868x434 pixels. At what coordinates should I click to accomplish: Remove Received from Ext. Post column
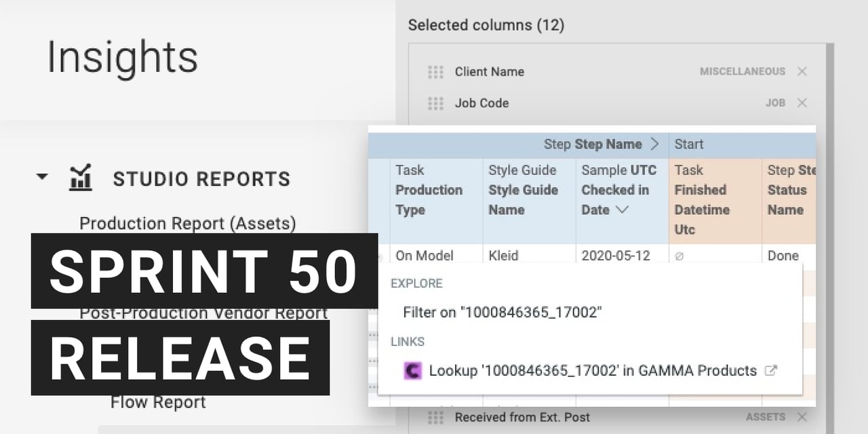click(802, 417)
